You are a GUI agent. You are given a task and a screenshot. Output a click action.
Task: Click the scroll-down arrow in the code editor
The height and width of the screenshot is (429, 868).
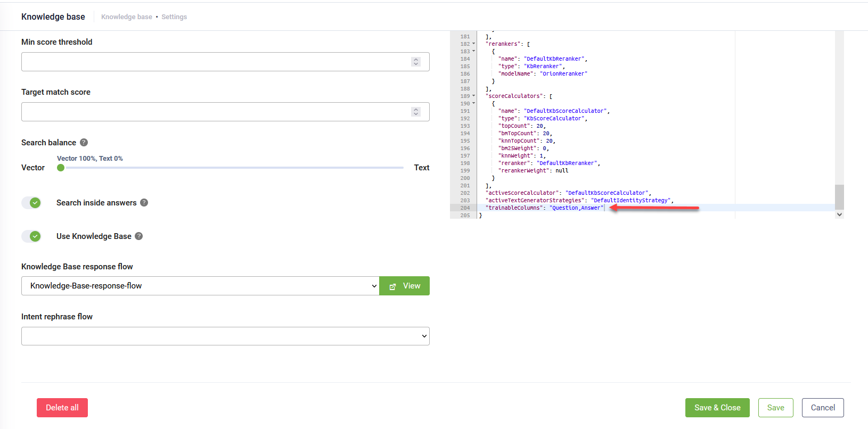coord(839,214)
